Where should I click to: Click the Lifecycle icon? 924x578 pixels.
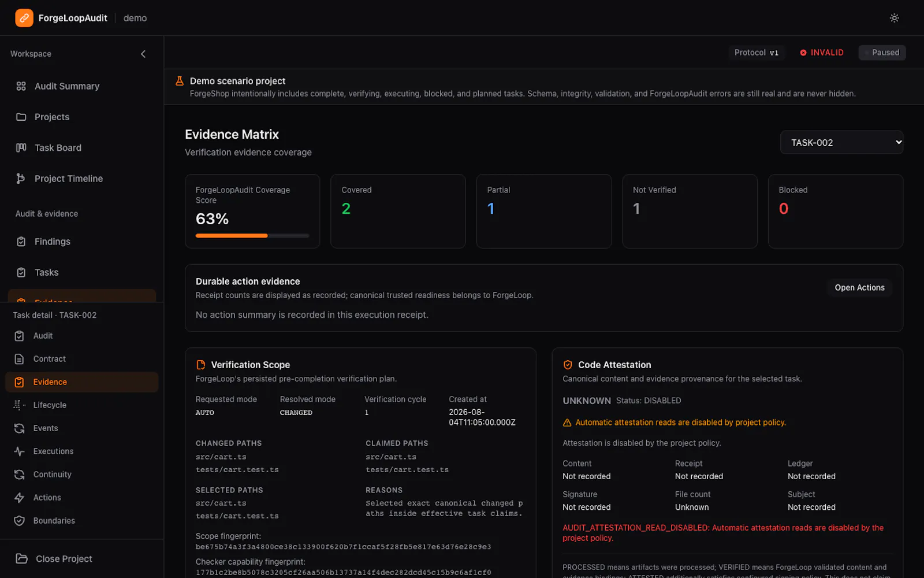(20, 405)
